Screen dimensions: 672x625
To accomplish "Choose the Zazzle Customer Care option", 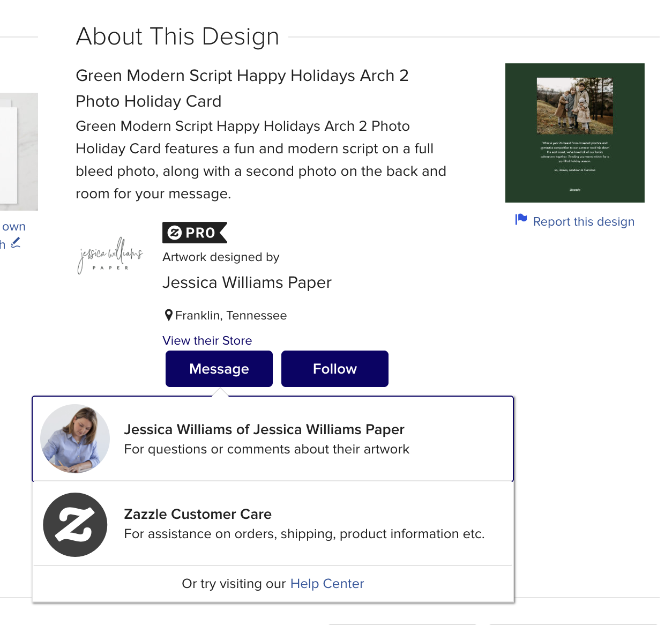I will pos(198,515).
